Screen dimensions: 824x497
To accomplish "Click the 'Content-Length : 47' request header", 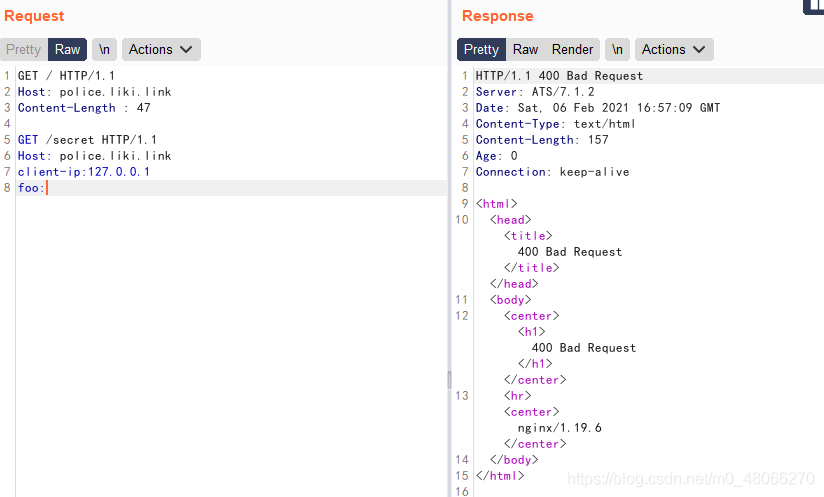I will [x=84, y=108].
